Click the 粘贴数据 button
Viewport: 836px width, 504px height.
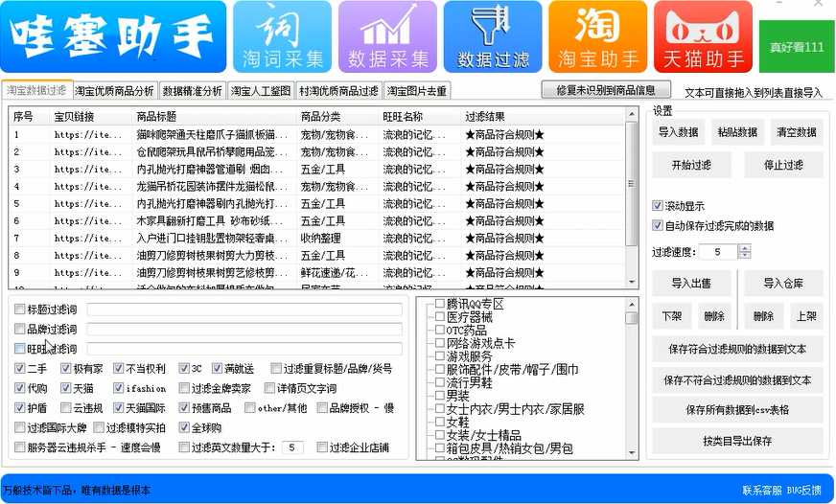pyautogui.click(x=737, y=132)
